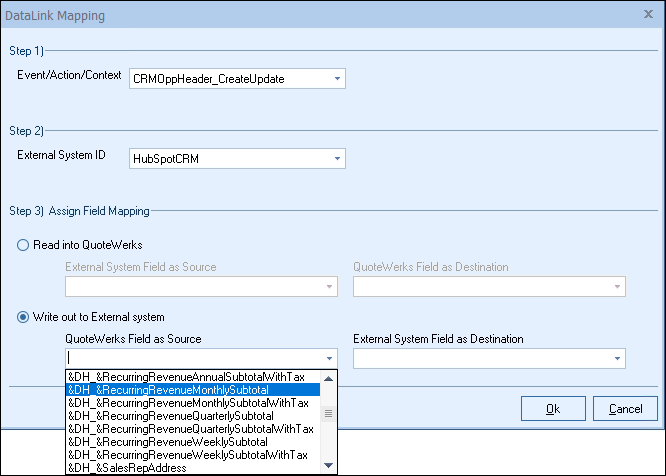Click the QuoteWerks Field as Source text box
The height and width of the screenshot is (476, 666).
pos(190,357)
